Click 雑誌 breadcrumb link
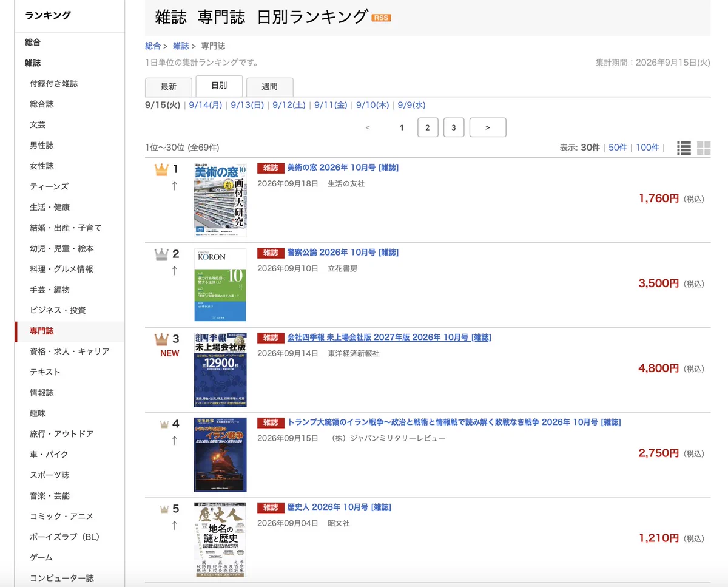Screen dimensions: 728x587 coord(181,46)
